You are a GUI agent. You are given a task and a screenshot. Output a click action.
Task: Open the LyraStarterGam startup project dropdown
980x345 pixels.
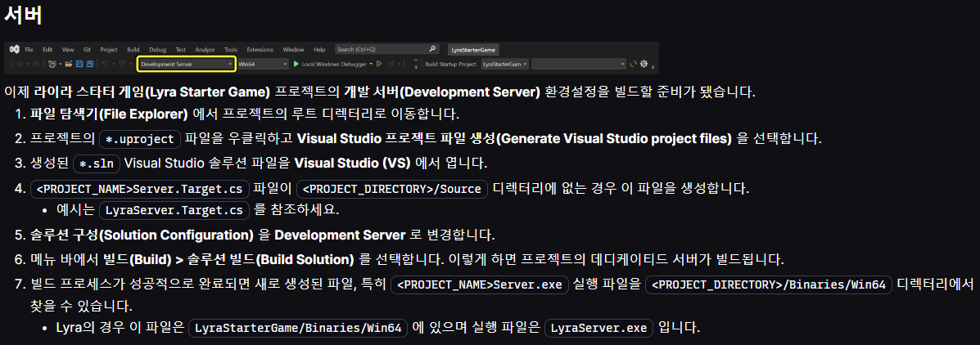505,65
